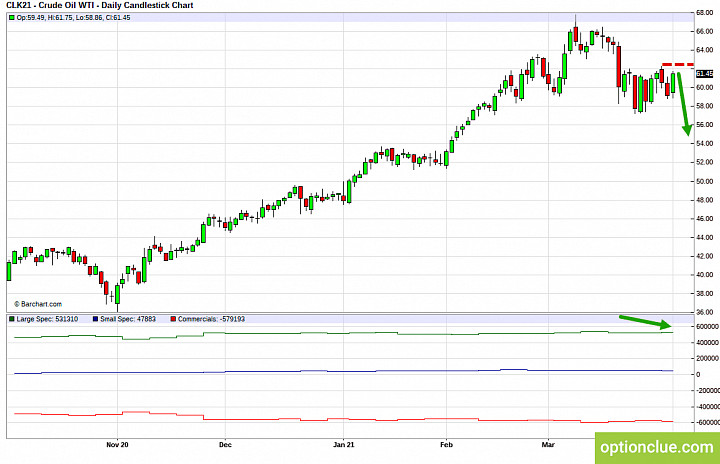Click the 58.00 price axis label
720x464 pixels.
pos(704,106)
